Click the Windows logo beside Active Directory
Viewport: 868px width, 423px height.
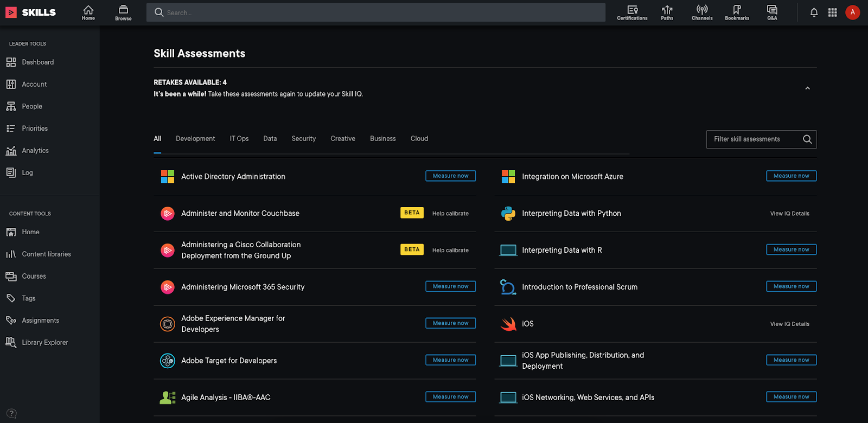[x=168, y=177]
